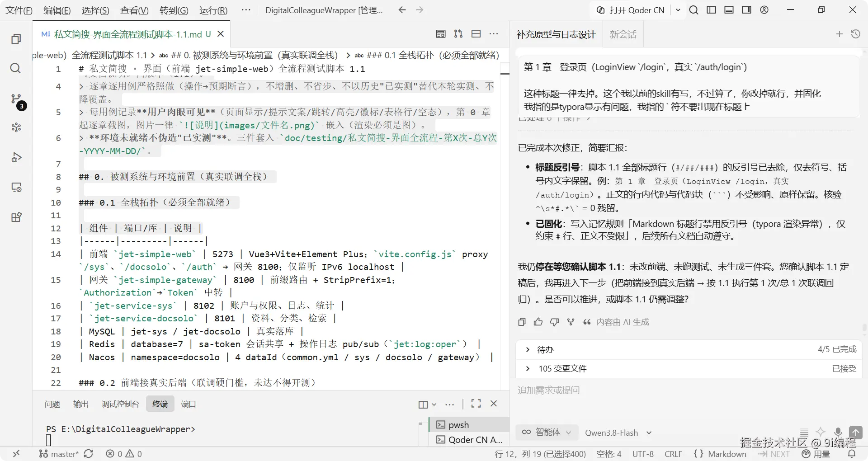The height and width of the screenshot is (461, 868).
Task: Click the editor scrollbar minimap slider
Action: tap(505, 74)
